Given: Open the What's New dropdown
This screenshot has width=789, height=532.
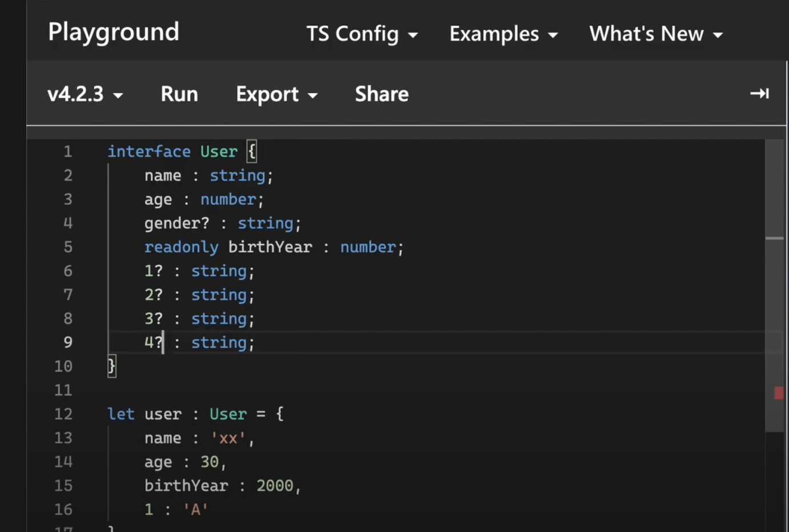Looking at the screenshot, I should [656, 34].
